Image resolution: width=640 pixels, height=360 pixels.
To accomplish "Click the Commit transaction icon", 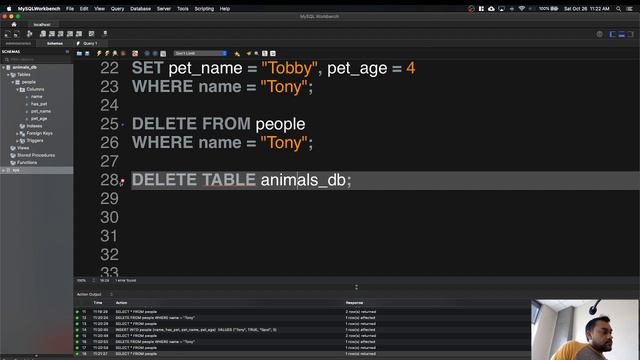I will click(147, 53).
